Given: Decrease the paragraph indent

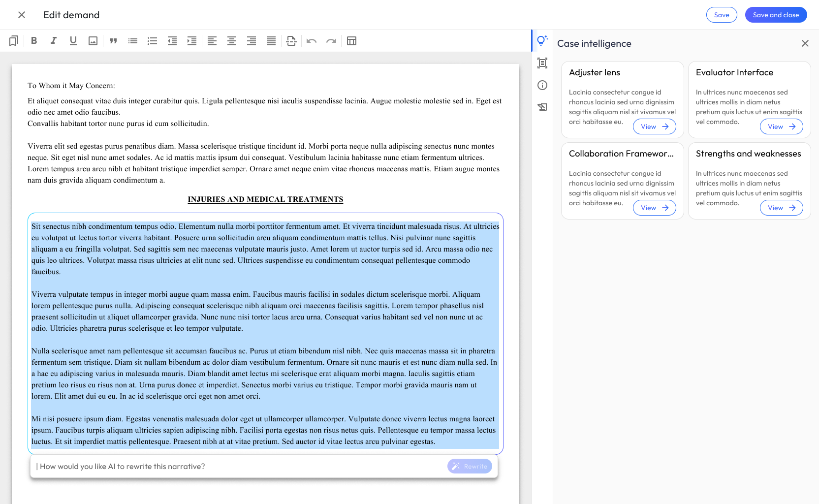Looking at the screenshot, I should point(172,41).
